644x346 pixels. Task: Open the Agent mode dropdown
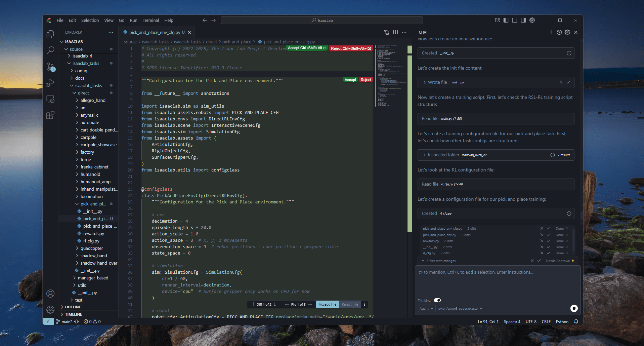[427, 308]
